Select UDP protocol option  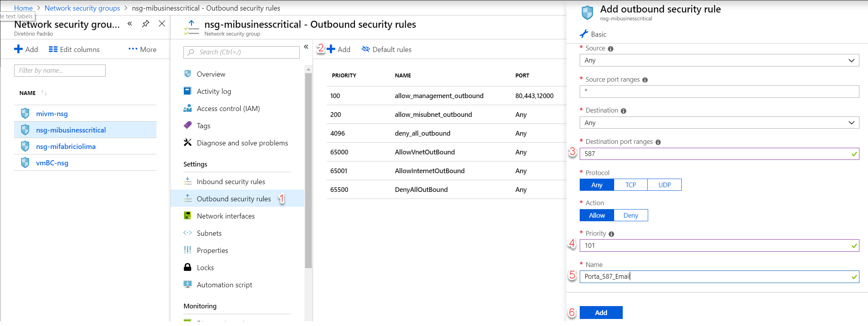coord(664,185)
